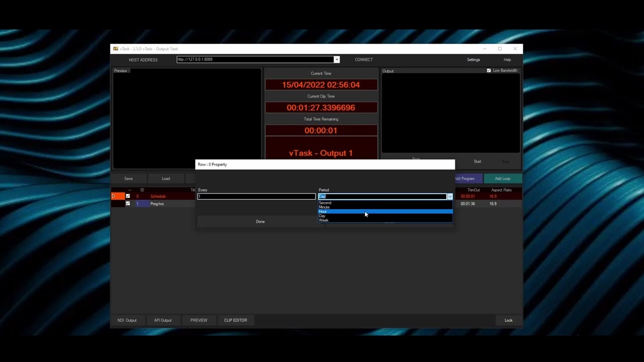Pick Week from the Period options

385,220
